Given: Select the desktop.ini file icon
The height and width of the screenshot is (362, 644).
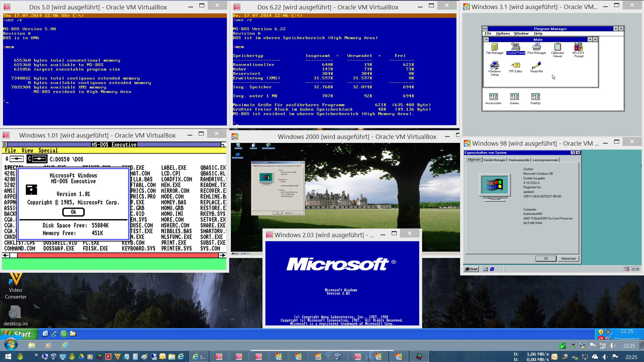Looking at the screenshot, I should (15, 316).
